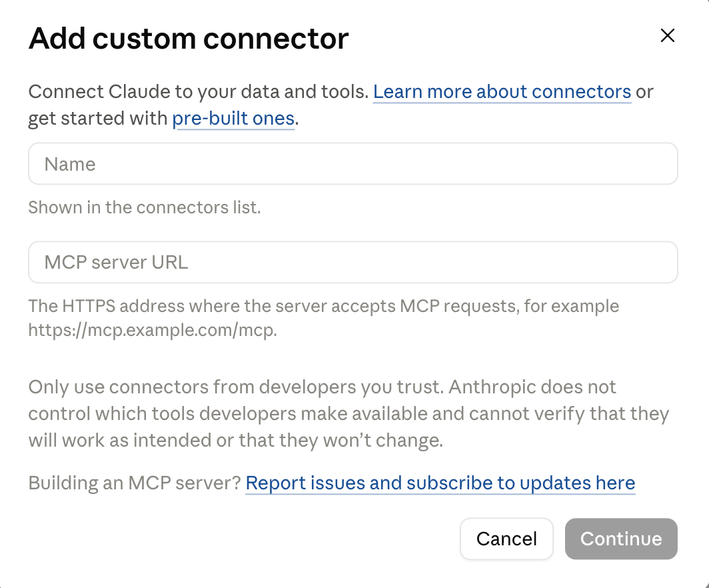Click the Add custom connector heading
The height and width of the screenshot is (588, 709).
click(x=189, y=39)
